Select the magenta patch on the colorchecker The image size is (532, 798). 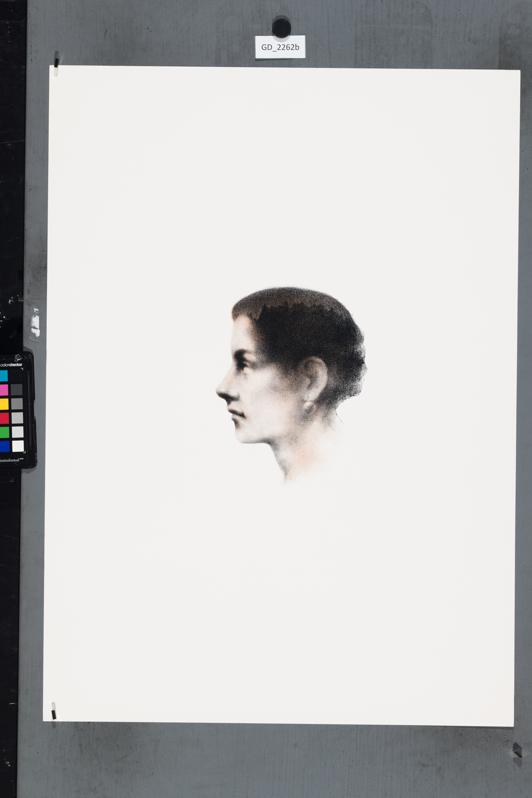click(4, 390)
